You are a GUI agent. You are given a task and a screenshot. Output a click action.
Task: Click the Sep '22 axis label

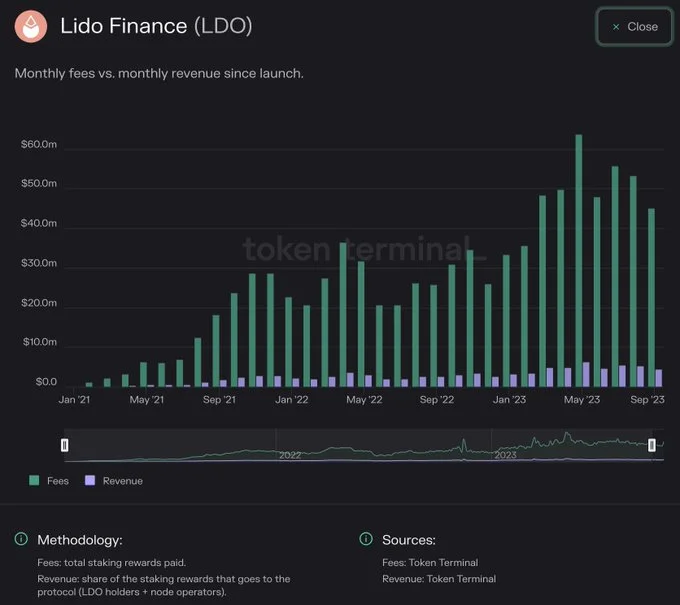(437, 399)
